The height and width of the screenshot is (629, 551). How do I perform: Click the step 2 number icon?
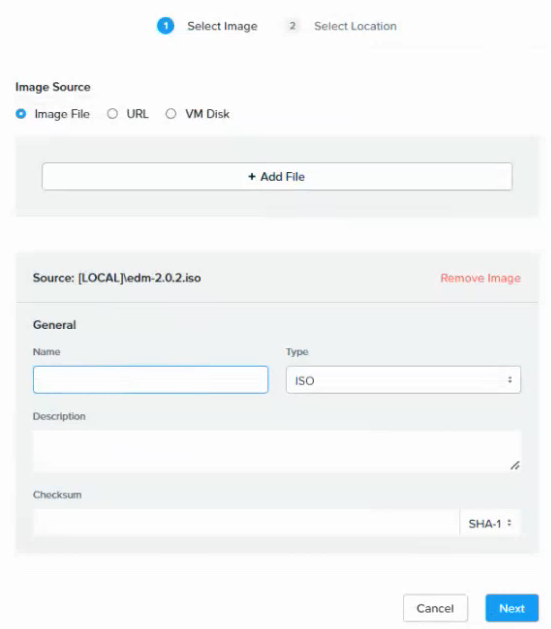click(x=292, y=26)
